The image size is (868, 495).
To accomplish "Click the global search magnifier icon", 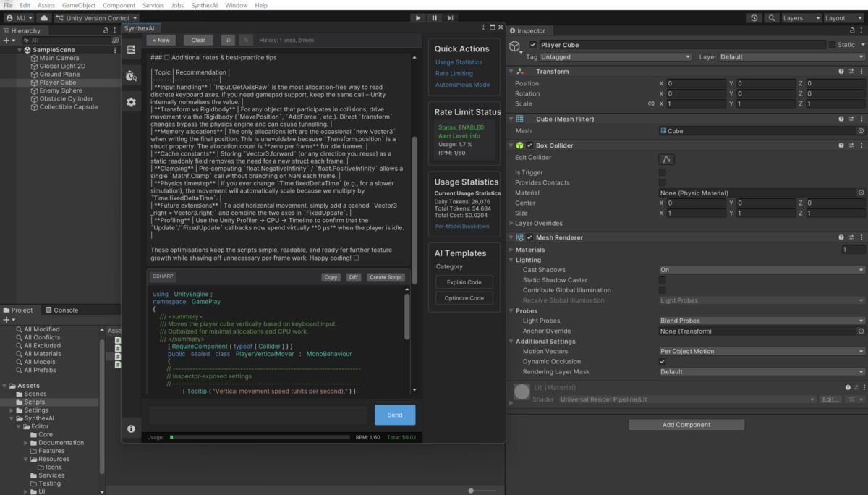I will tap(772, 18).
